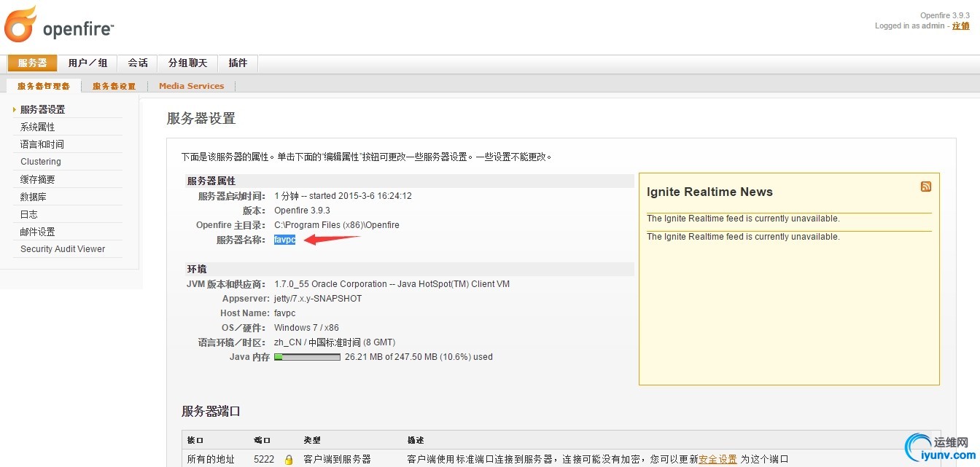This screenshot has height=467, width=980.
Task: Click the JVM version 1.7.0_55 value
Action: coord(392,284)
